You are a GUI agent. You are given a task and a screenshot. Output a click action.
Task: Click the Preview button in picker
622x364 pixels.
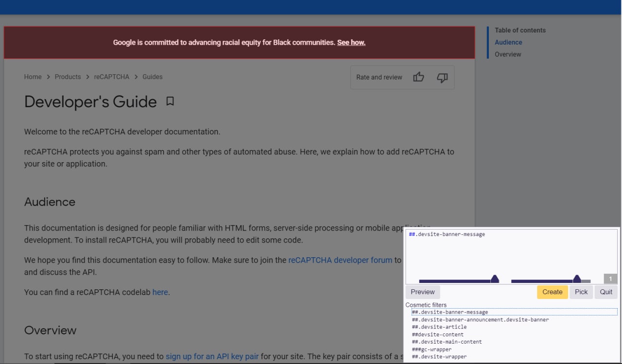pyautogui.click(x=423, y=292)
